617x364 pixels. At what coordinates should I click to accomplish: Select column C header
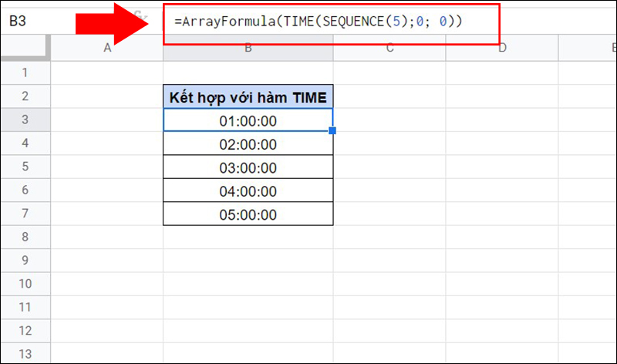point(389,48)
